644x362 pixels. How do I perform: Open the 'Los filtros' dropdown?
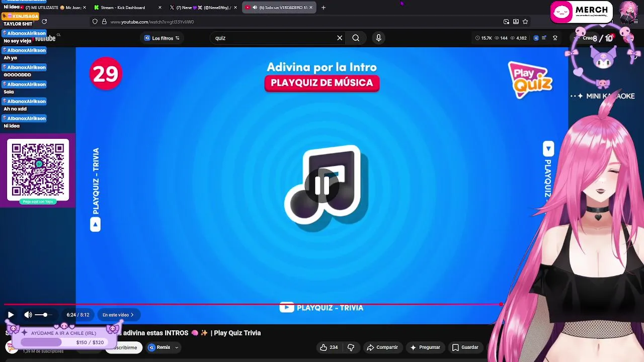(162, 38)
